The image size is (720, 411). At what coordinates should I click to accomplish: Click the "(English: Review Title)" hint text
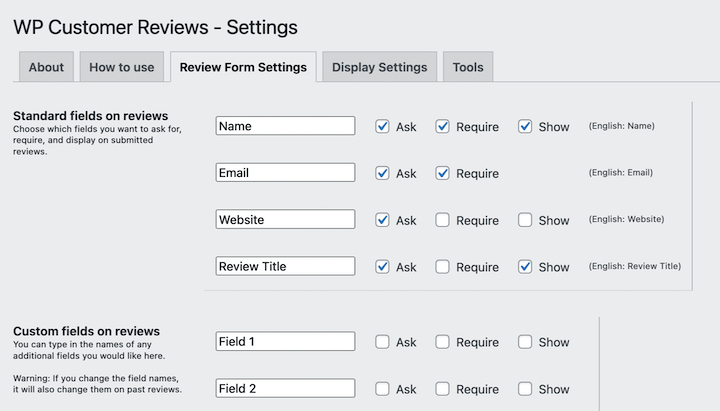[635, 266]
